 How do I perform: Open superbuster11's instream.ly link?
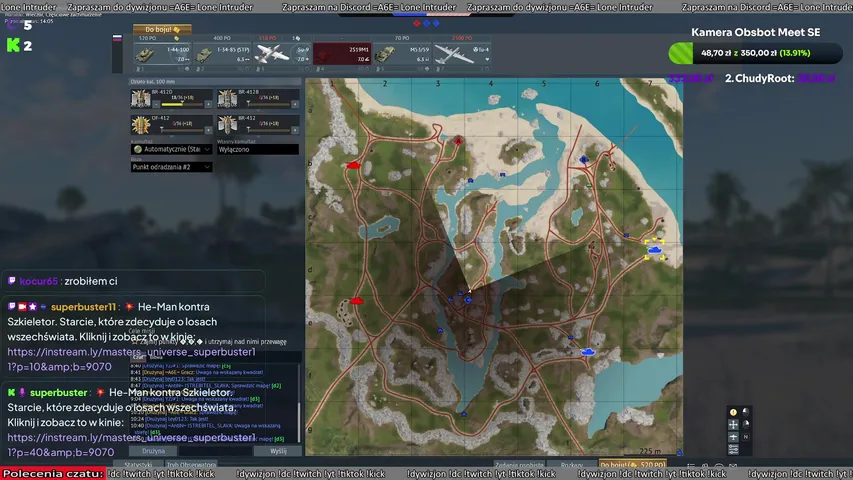[131, 359]
